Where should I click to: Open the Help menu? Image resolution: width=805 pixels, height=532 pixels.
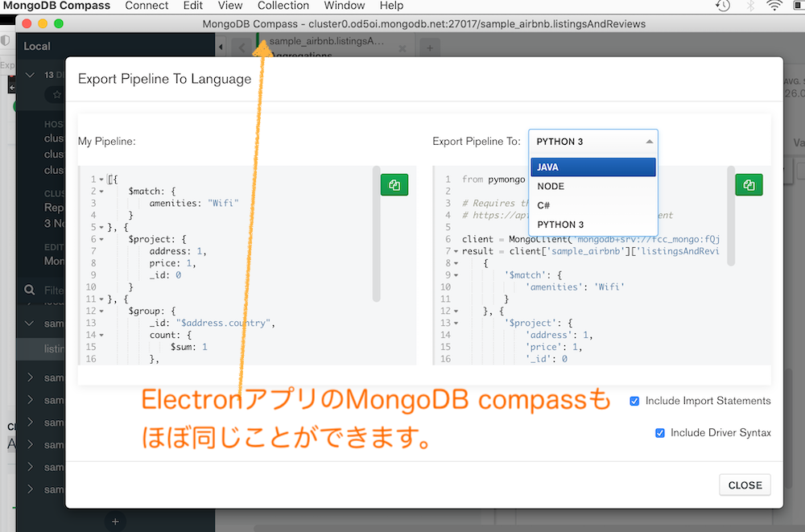pos(392,6)
